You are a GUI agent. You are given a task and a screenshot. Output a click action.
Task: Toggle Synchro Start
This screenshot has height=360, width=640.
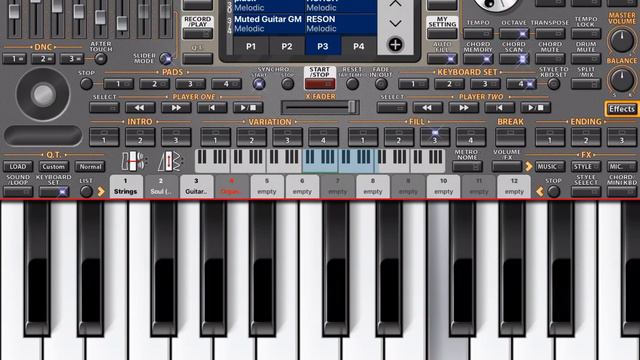point(259,84)
